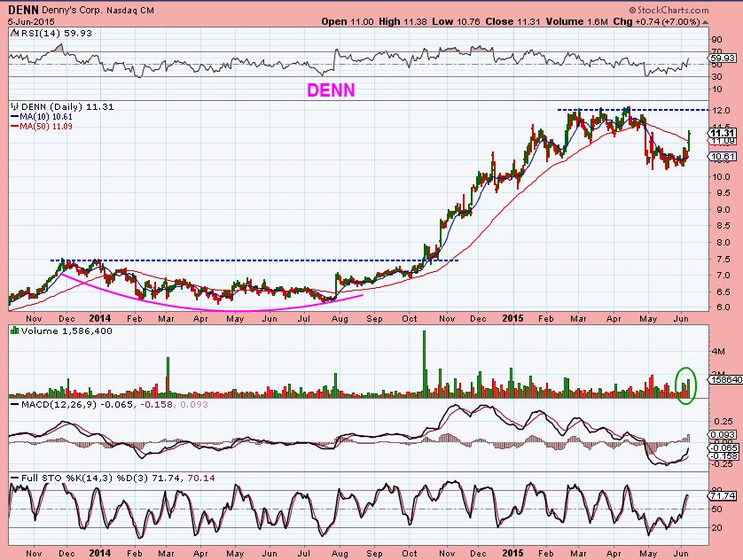Click the Chg +0.74 (+7.00%) text
The width and height of the screenshot is (743, 560).
click(656, 22)
